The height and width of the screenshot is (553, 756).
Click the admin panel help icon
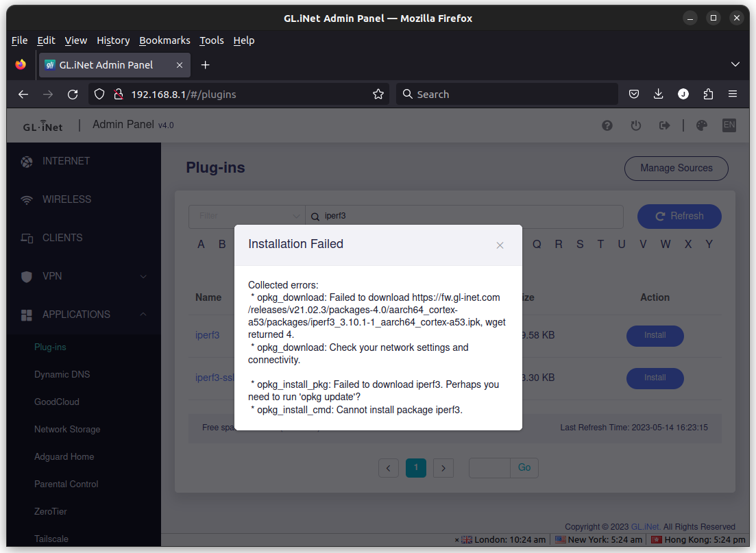[x=607, y=125]
